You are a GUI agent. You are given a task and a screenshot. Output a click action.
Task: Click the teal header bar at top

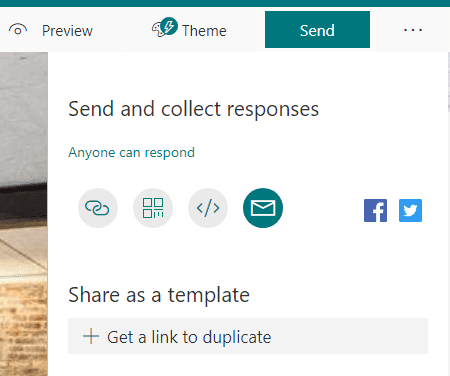(225, 3)
